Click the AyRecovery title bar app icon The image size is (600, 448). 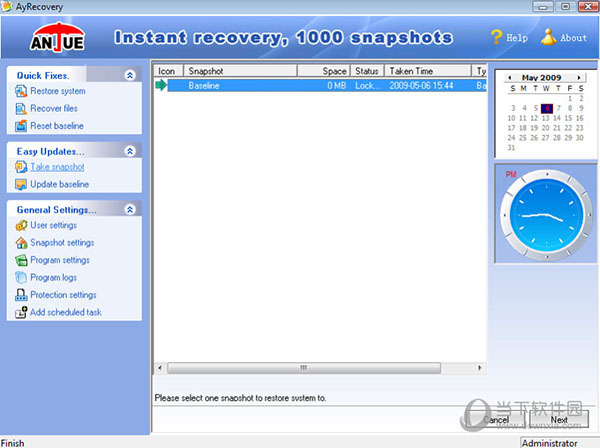[x=6, y=7]
